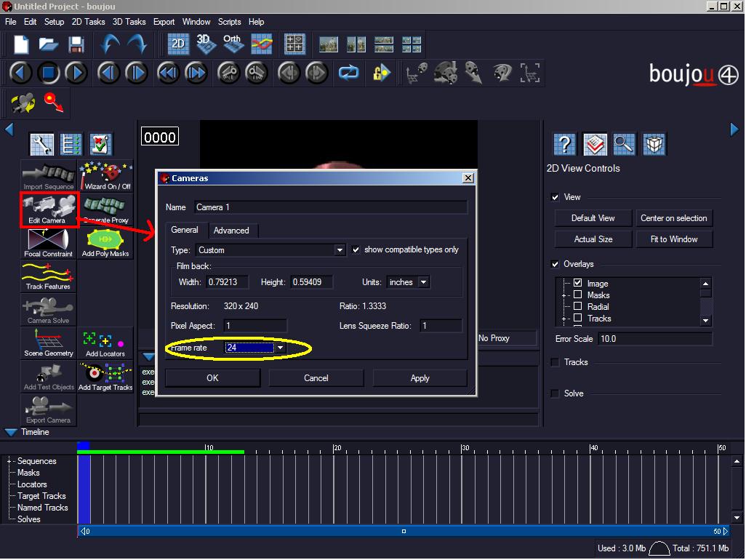Expand the Tracks overlay tree node

click(x=564, y=319)
